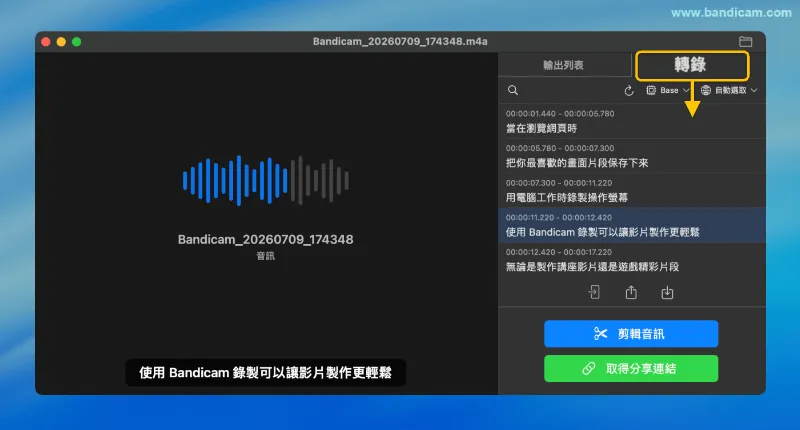800x430 pixels.
Task: Click the share transcript icon
Action: point(631,292)
